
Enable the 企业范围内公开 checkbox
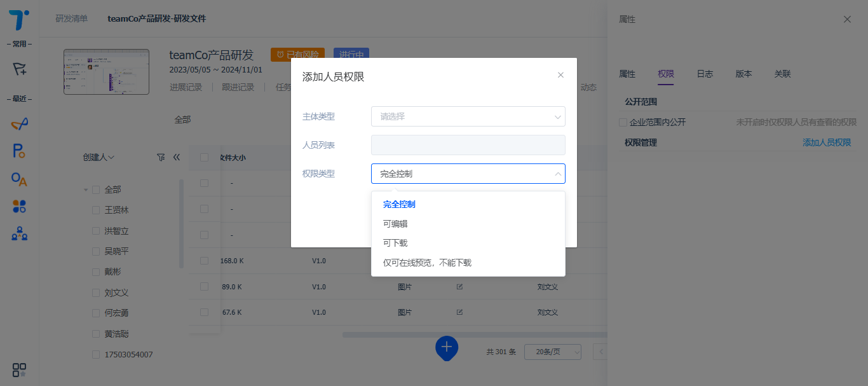point(623,122)
